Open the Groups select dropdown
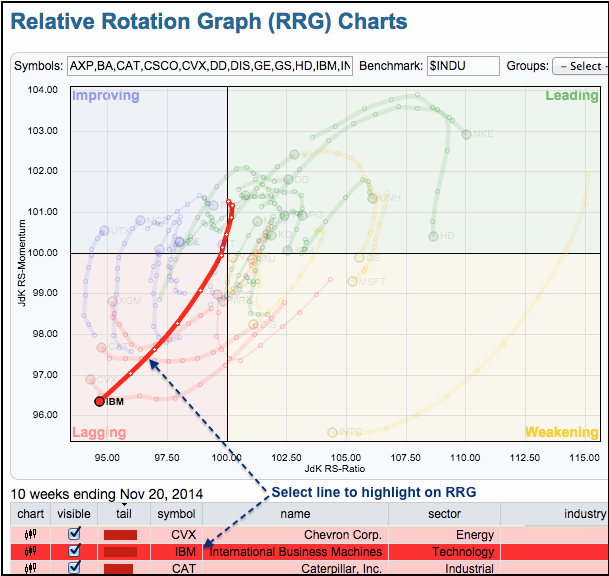609x576 pixels. (579, 66)
